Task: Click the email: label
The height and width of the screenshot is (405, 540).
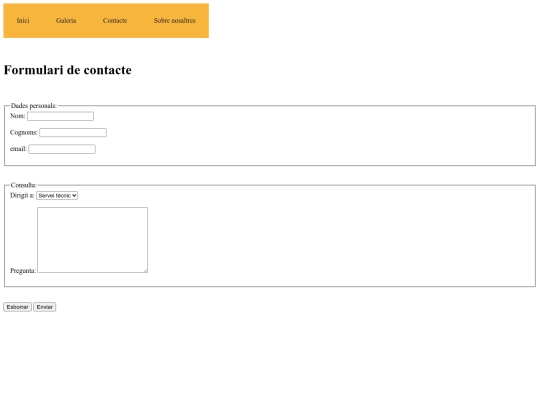Action: pyautogui.click(x=18, y=149)
